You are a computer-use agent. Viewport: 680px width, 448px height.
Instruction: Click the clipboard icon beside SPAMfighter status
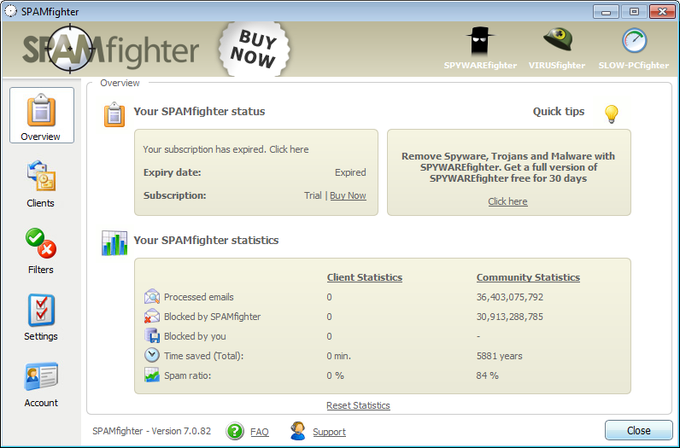pyautogui.click(x=114, y=114)
